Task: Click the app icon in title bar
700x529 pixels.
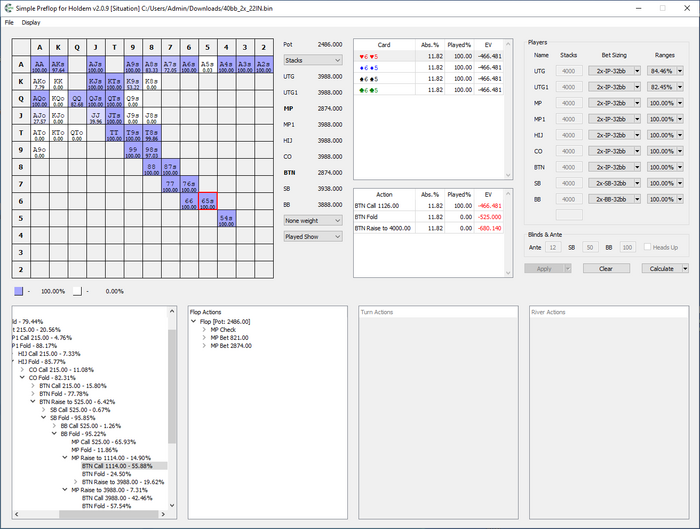Action: [x=8, y=8]
